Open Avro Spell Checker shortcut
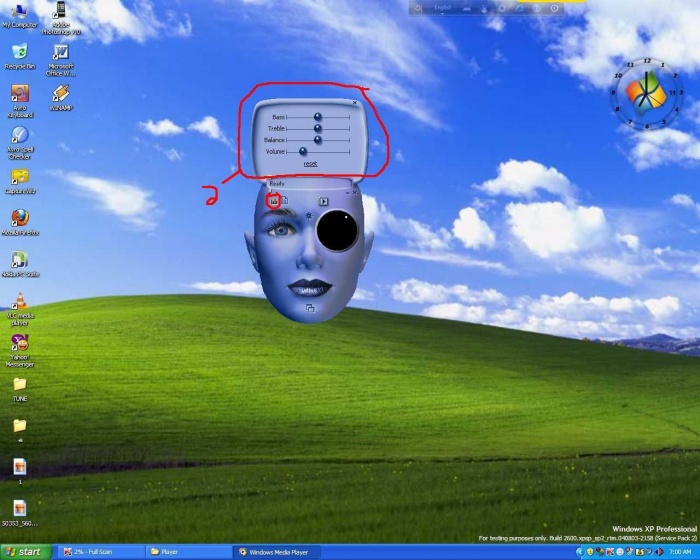This screenshot has width=700, height=560. click(20, 143)
